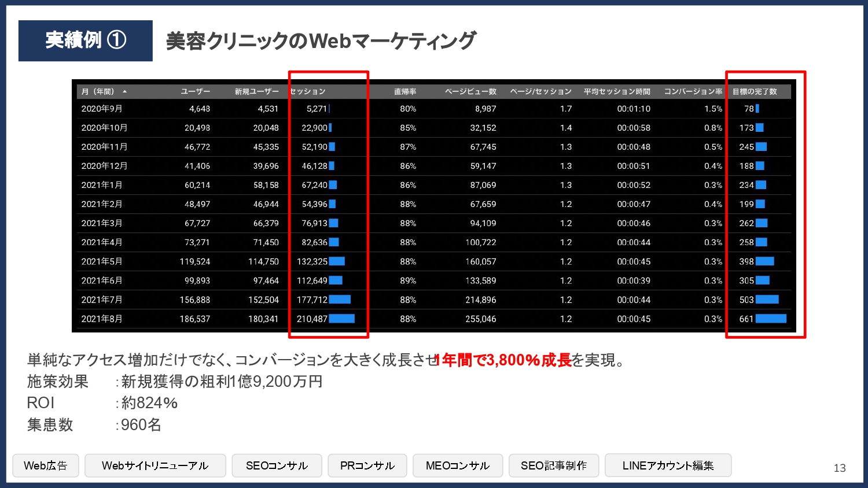Viewport: 868px width, 488px height.
Task: Select the bounce rate 89% cell
Action: (x=408, y=280)
